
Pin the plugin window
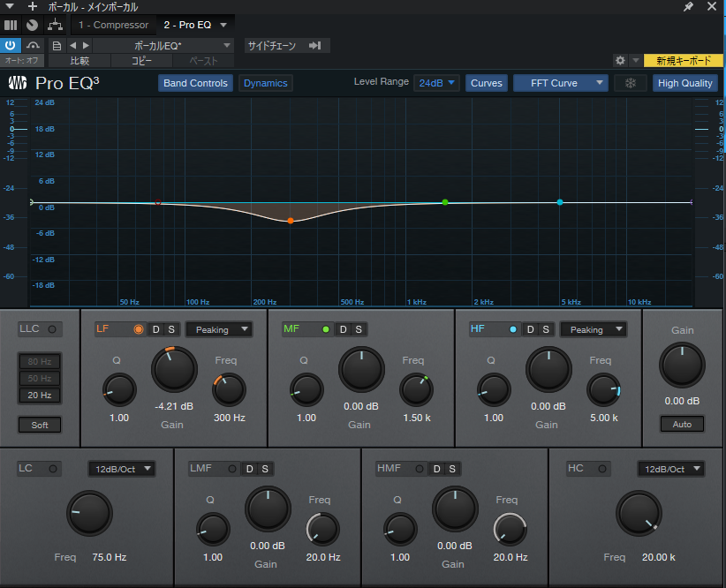point(689,6)
